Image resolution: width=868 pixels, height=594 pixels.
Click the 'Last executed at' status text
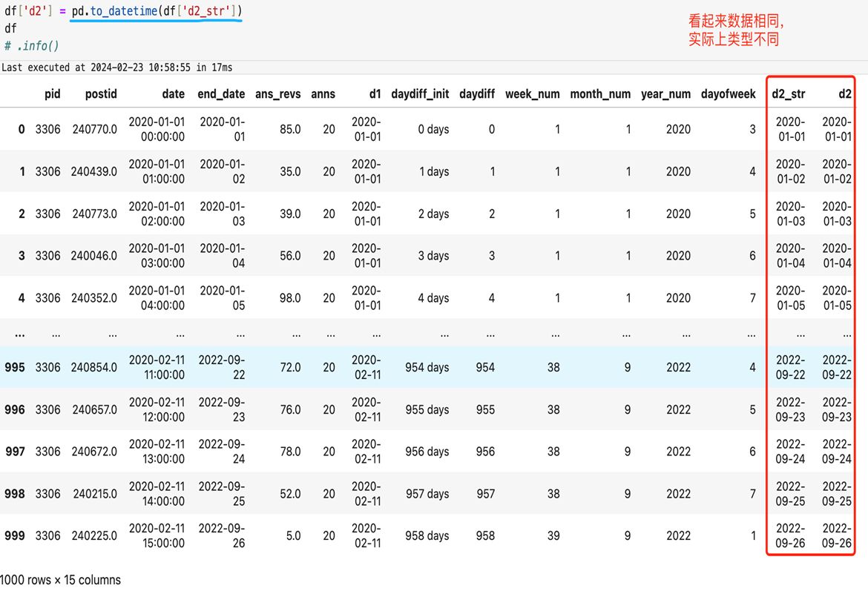[x=116, y=67]
